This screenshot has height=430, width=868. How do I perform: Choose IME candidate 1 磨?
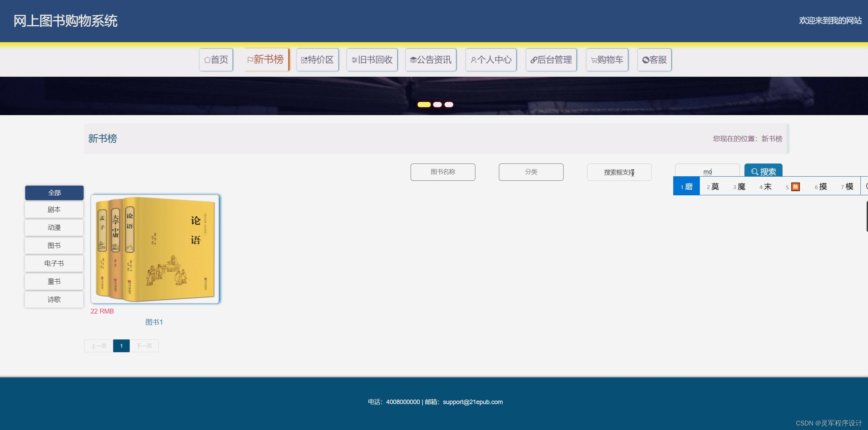pos(687,187)
